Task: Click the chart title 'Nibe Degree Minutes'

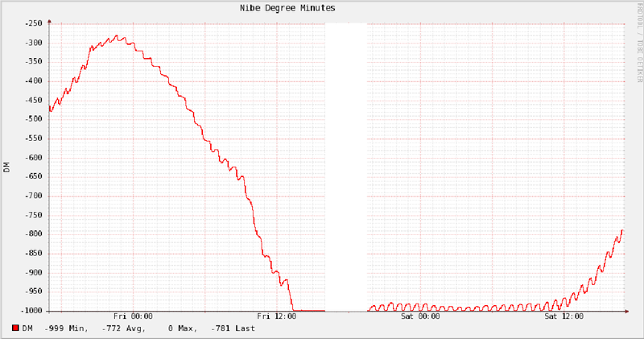Action: (x=287, y=8)
